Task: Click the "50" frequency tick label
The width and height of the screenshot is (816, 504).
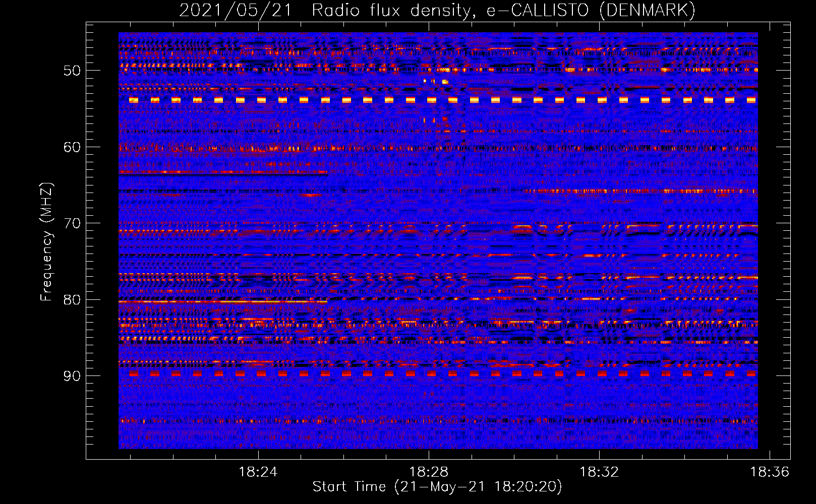Action: tap(72, 71)
